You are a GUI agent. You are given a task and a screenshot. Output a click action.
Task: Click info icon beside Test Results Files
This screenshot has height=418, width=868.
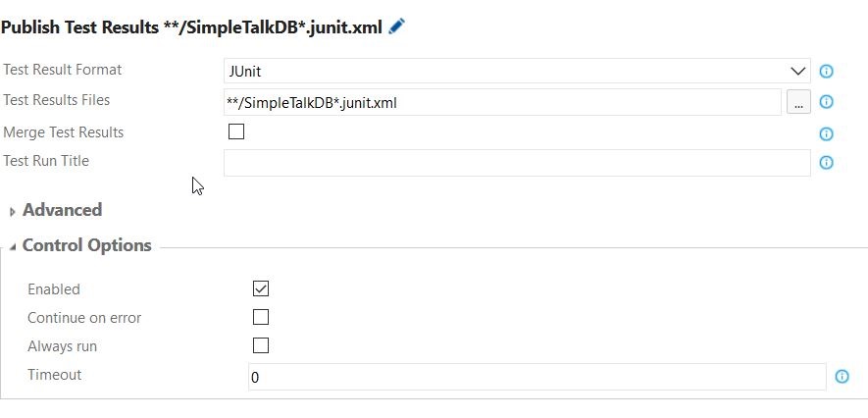tap(826, 102)
